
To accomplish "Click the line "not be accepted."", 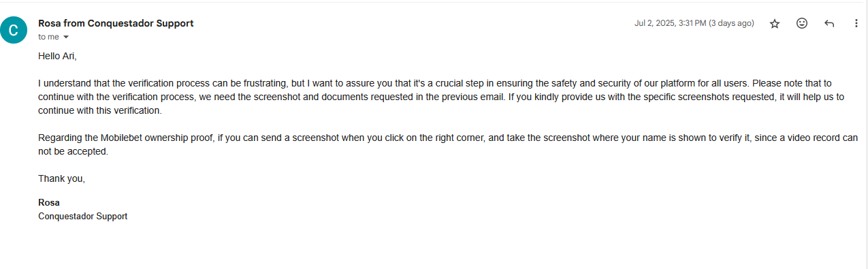I will coord(74,151).
